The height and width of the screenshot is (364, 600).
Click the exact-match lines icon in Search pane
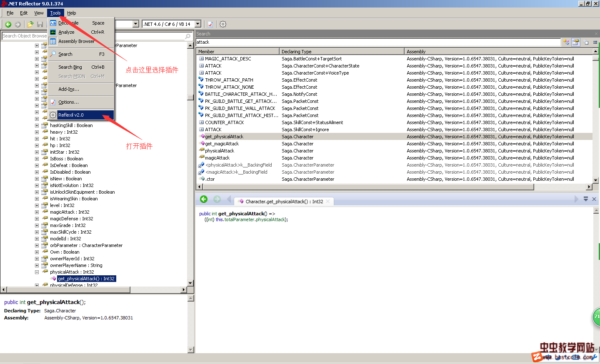(595, 42)
